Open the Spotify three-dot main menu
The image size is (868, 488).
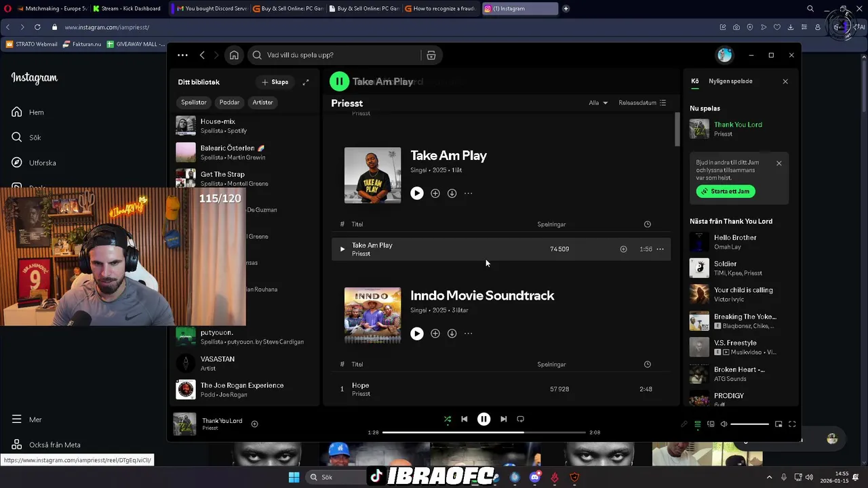[182, 55]
